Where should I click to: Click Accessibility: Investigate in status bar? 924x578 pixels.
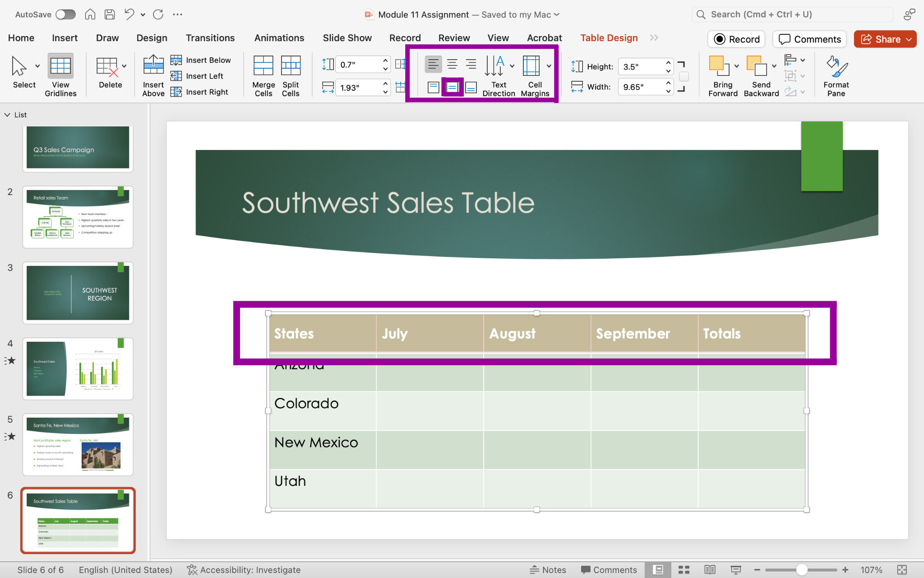point(244,570)
